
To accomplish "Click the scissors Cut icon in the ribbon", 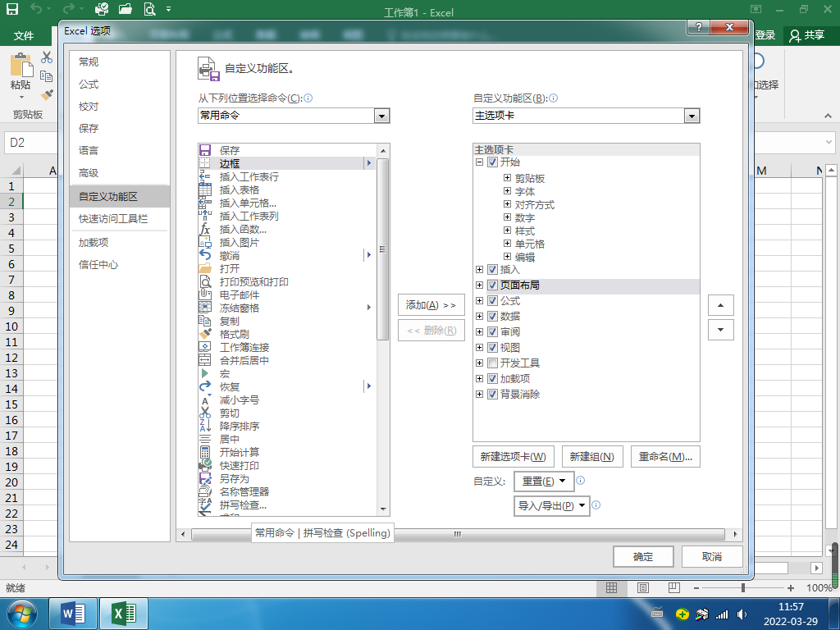I will (x=47, y=57).
